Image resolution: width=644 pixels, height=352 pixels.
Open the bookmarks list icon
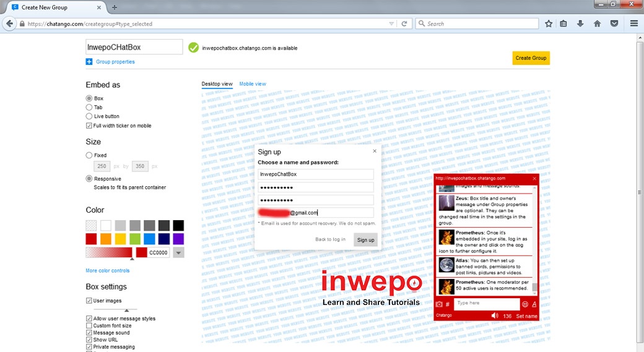click(563, 24)
